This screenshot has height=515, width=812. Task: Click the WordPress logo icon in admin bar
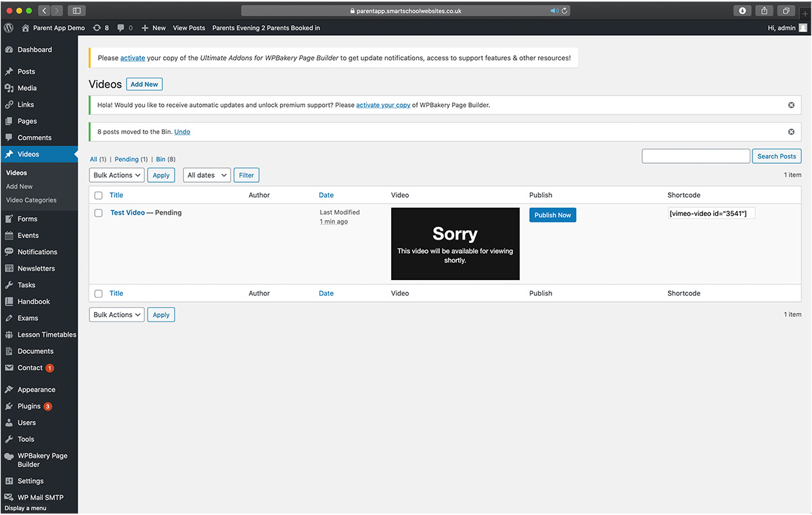tap(9, 28)
